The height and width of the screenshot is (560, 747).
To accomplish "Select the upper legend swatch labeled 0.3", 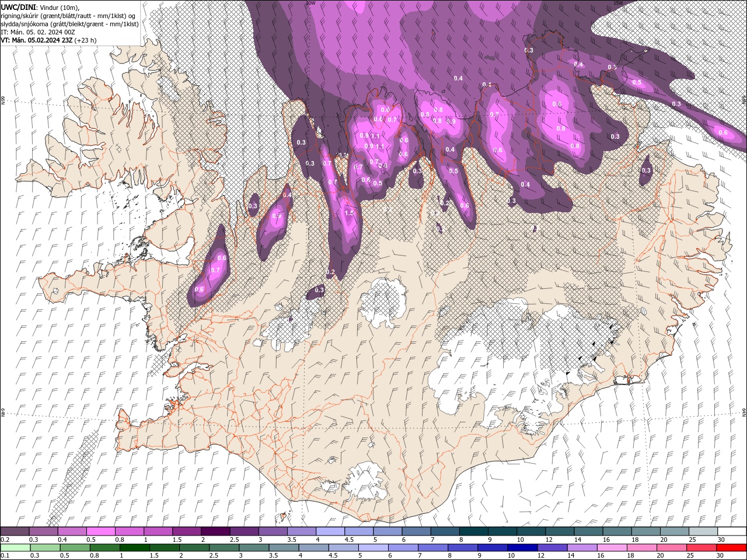I will pos(44,531).
